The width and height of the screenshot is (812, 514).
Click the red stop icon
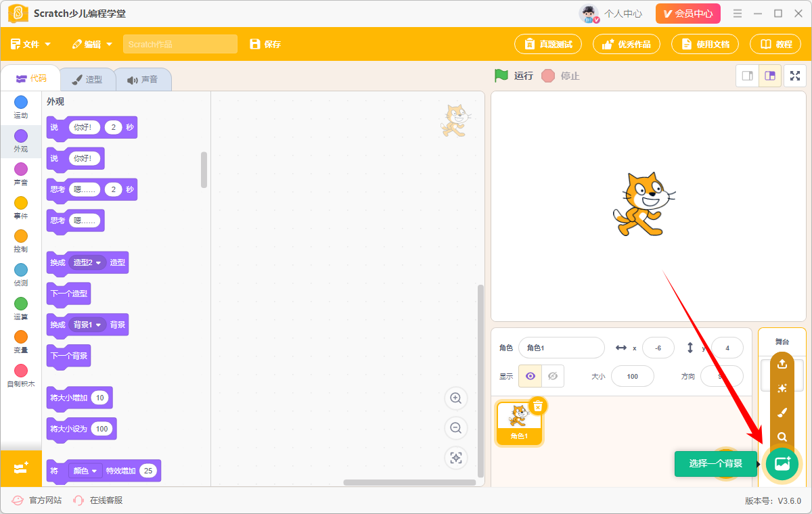[548, 76]
